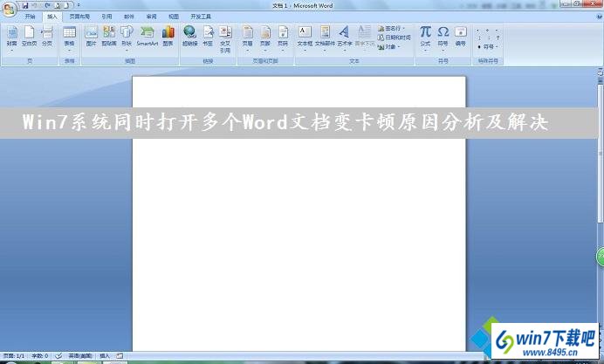Open the References (引用) tab

pyautogui.click(x=106, y=17)
